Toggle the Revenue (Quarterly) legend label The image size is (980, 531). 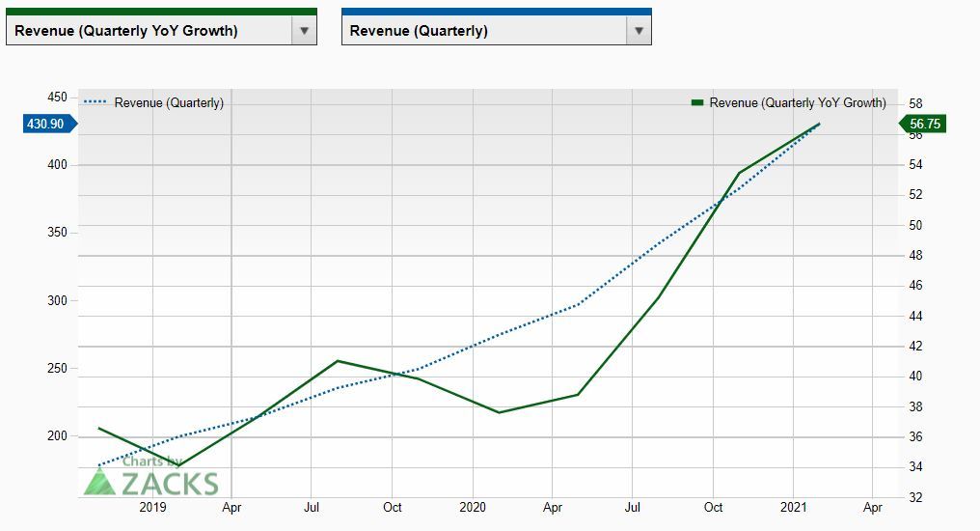pos(169,102)
